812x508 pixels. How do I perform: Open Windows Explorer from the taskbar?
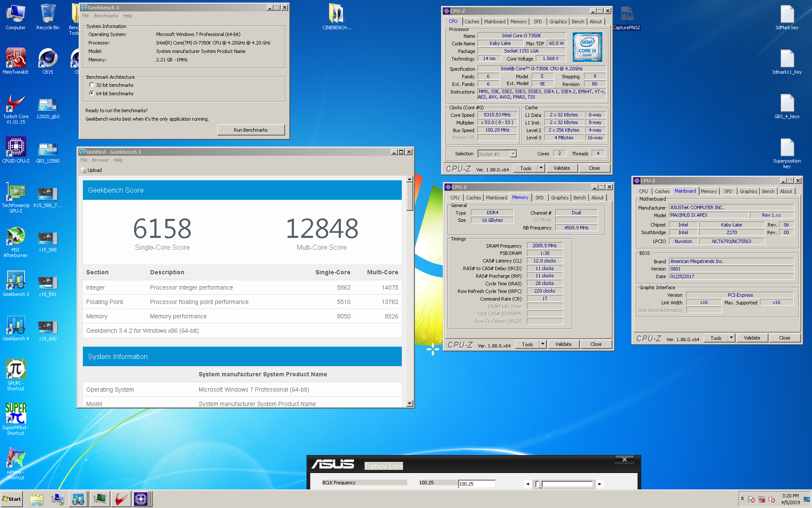[37, 500]
